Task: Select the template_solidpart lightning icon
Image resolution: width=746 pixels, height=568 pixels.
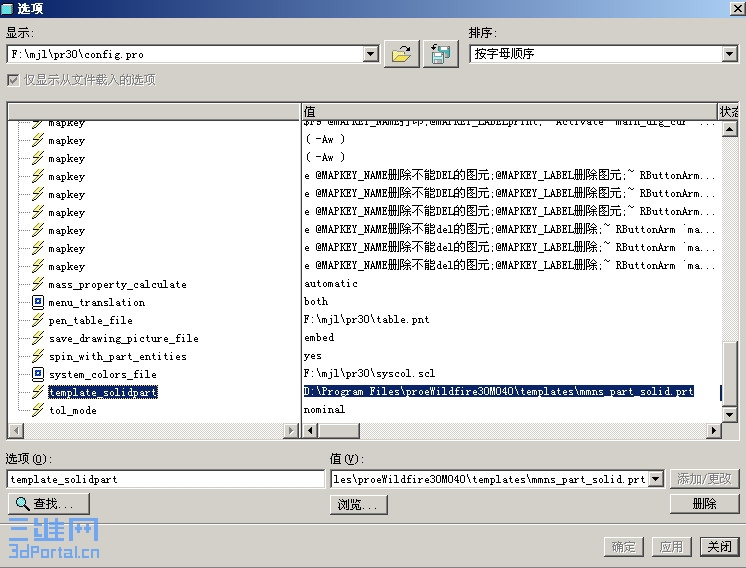Action: (x=38, y=392)
